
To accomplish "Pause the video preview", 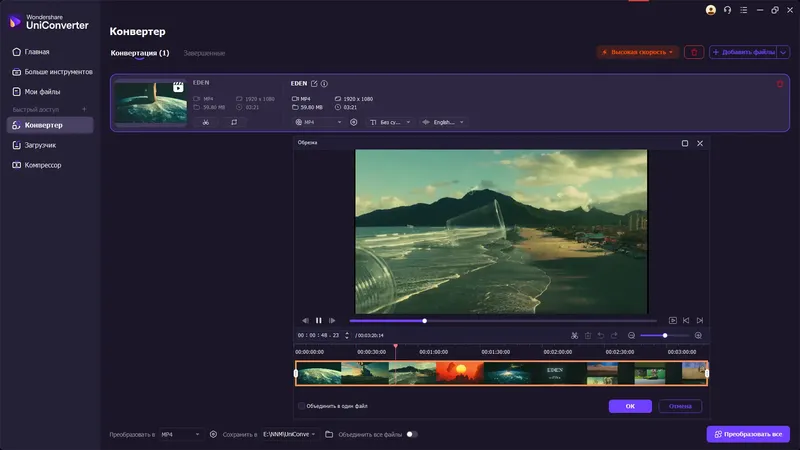I will (318, 320).
